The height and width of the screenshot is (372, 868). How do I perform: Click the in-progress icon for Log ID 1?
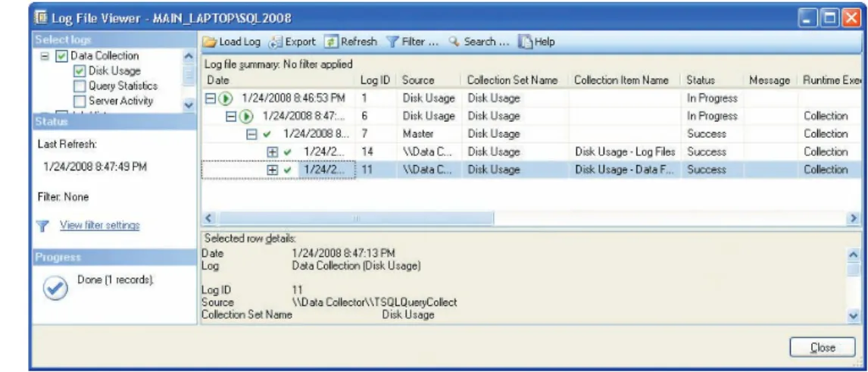click(x=225, y=98)
